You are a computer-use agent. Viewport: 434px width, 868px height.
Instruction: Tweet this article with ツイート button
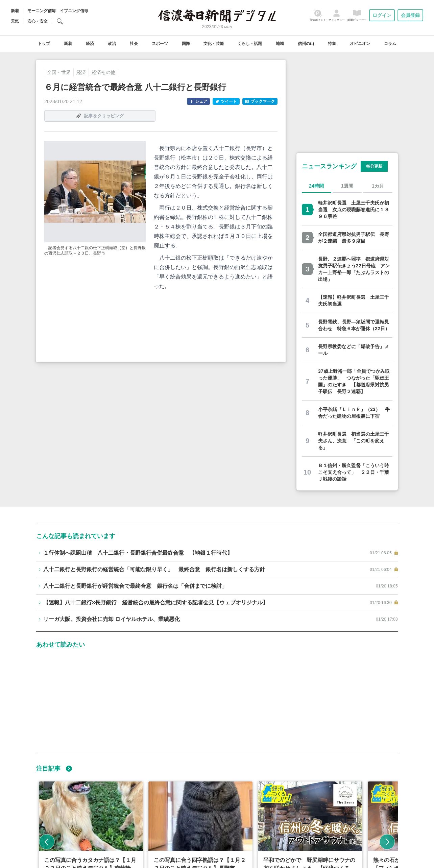226,101
